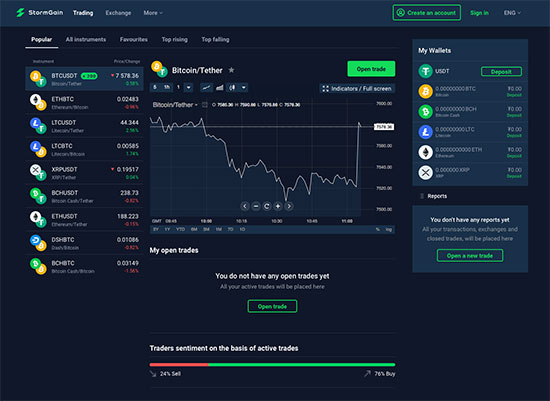Viewport: 550px width, 401px height.
Task: Select the candlestick chart type icon
Action: (232, 87)
